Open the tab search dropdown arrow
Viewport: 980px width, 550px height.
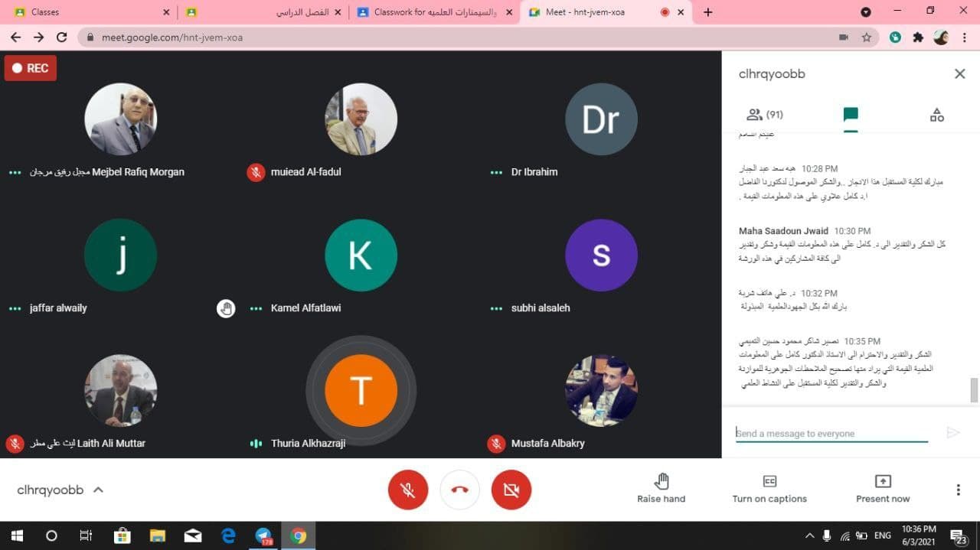tap(866, 12)
